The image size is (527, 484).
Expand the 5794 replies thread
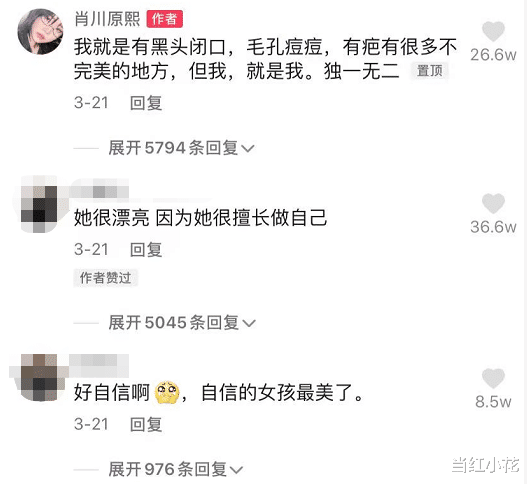click(181, 148)
